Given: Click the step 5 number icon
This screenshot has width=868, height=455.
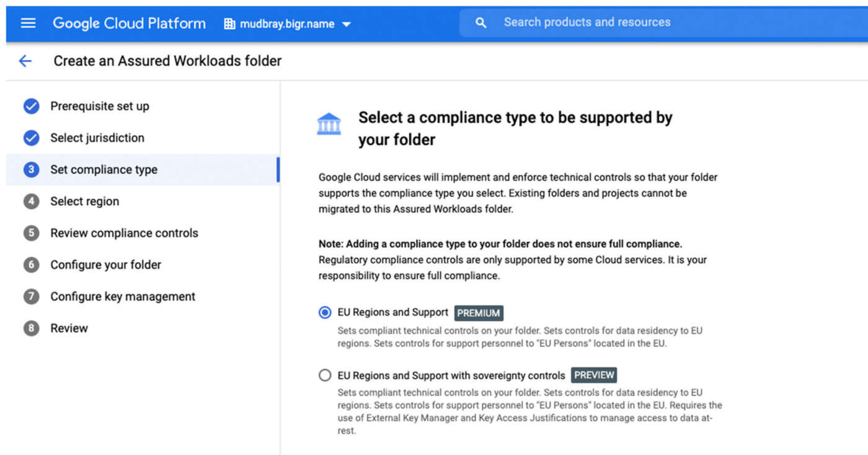Looking at the screenshot, I should click(x=31, y=233).
